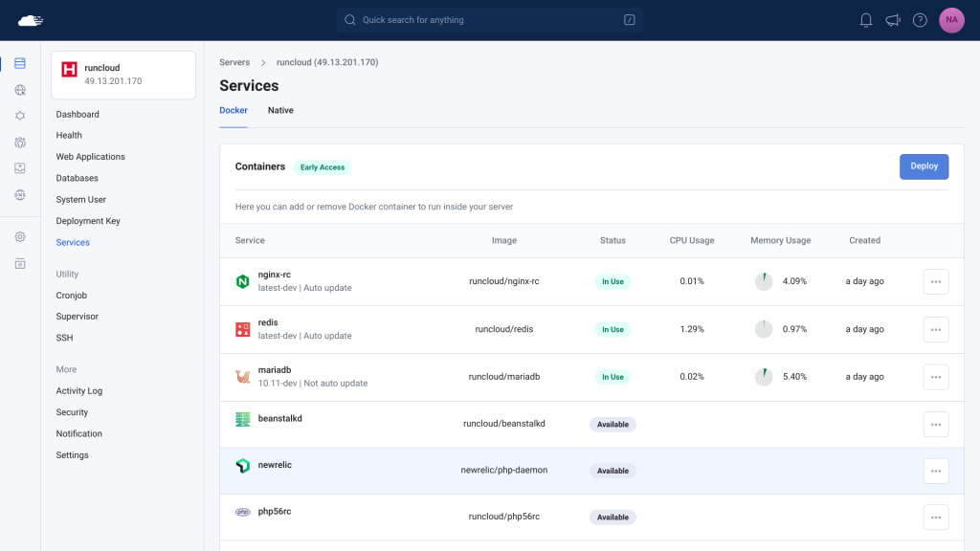The image size is (980, 551).
Task: Click the nginx-rc service icon
Action: pyautogui.click(x=242, y=281)
